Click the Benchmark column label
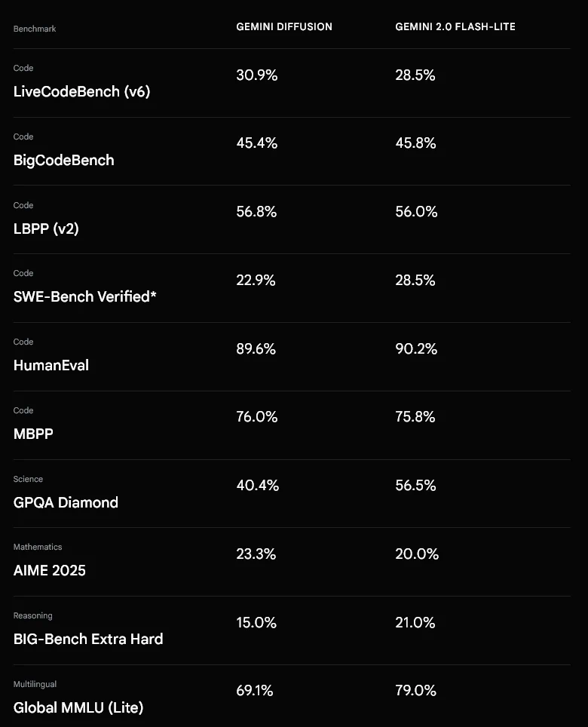Image resolution: width=588 pixels, height=727 pixels. pyautogui.click(x=35, y=29)
